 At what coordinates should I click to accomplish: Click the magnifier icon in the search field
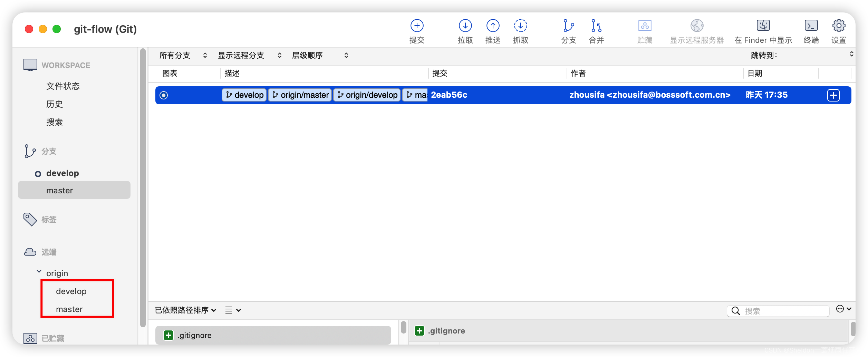735,311
